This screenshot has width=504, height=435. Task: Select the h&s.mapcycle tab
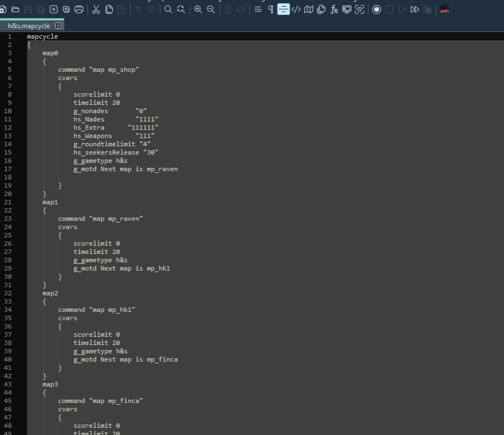[x=29, y=26]
